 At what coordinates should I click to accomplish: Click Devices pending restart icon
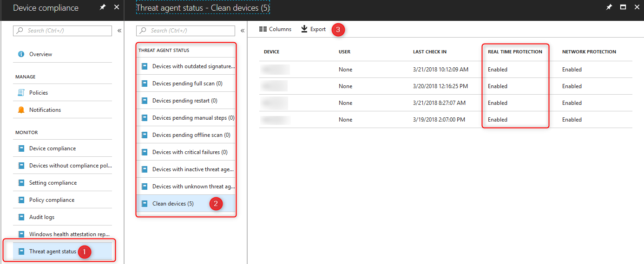pos(144,101)
